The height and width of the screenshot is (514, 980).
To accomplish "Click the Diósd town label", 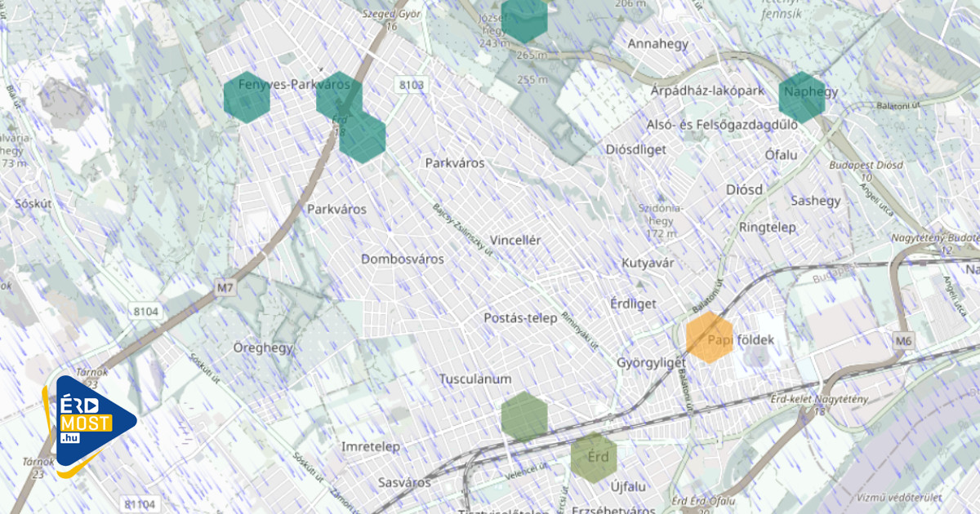I will pos(744,190).
